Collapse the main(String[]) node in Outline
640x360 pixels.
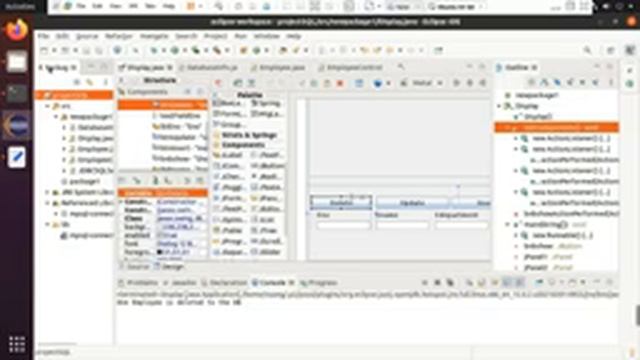point(507,224)
